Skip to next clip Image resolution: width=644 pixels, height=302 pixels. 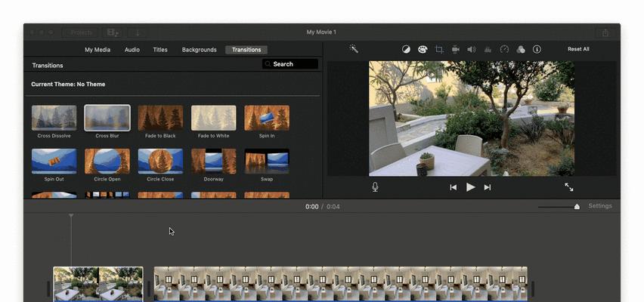[x=488, y=187]
